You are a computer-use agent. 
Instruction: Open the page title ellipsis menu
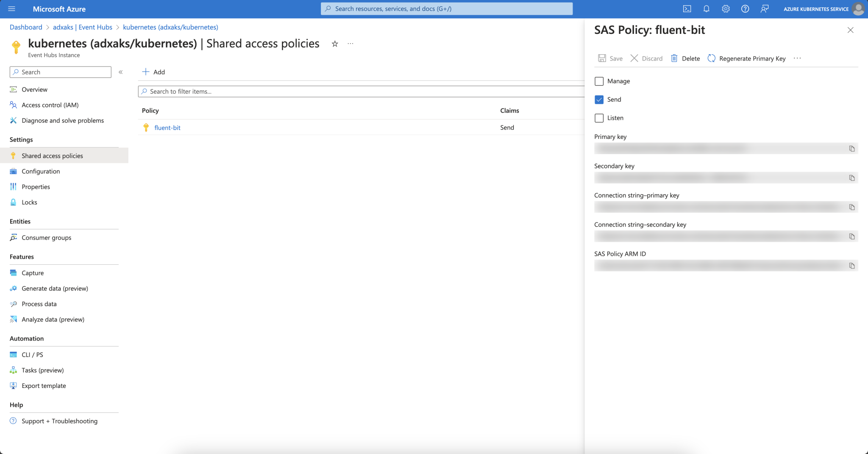pyautogui.click(x=350, y=44)
